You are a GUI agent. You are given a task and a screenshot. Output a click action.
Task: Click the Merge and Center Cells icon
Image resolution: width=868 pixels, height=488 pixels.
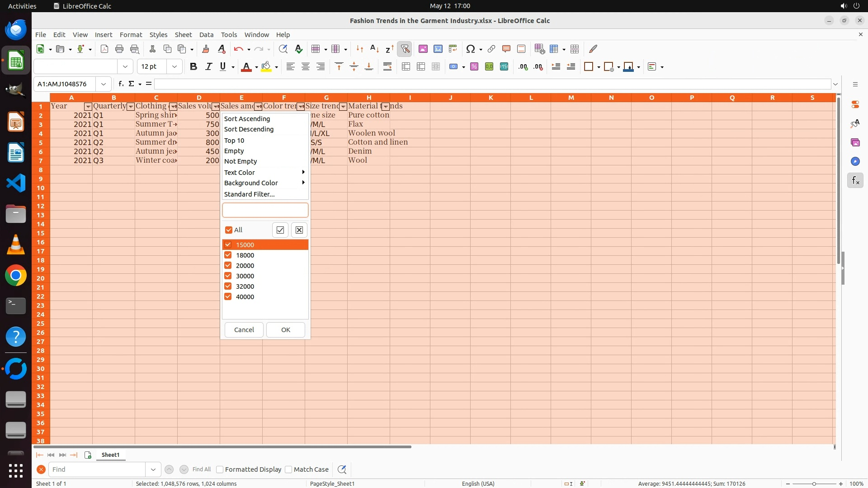coord(406,67)
